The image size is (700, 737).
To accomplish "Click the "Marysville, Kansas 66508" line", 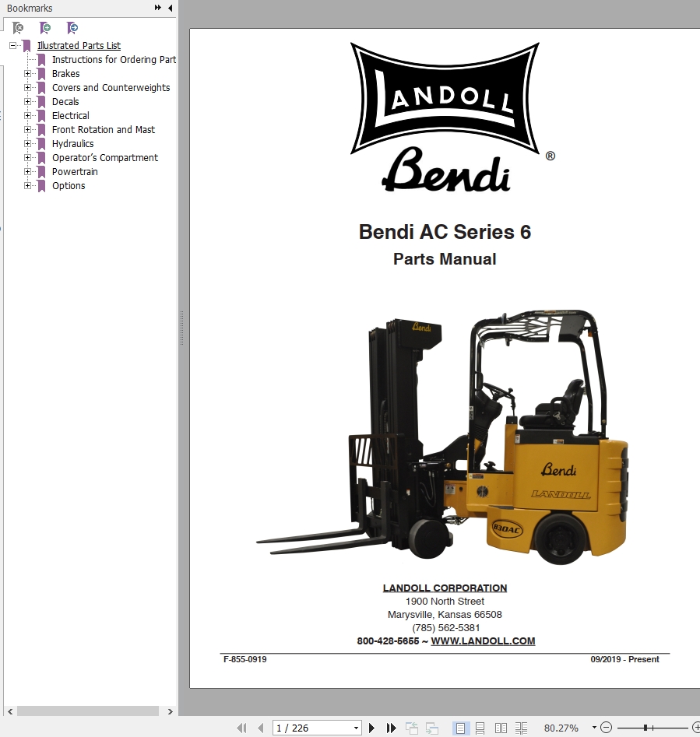I will pos(445,615).
